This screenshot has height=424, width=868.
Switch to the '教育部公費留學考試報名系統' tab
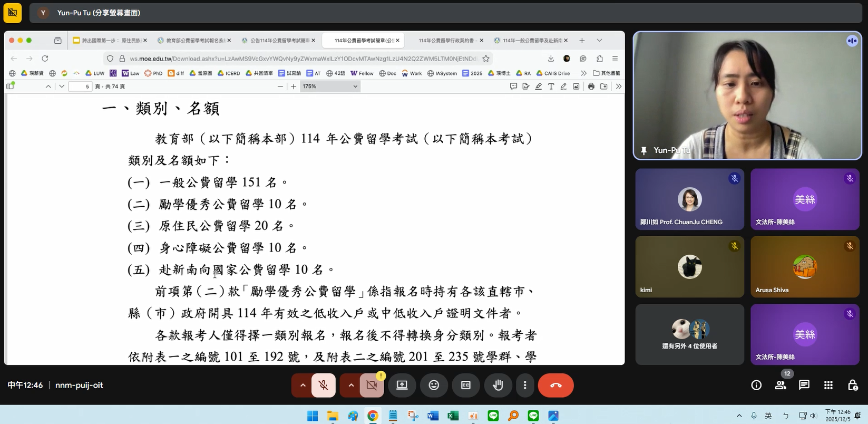click(x=194, y=41)
